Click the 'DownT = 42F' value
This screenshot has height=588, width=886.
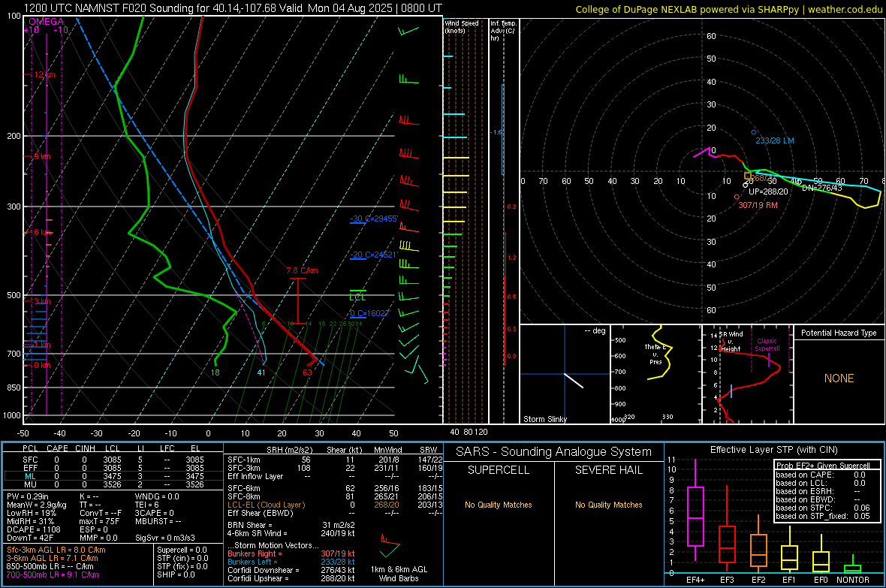[30, 538]
